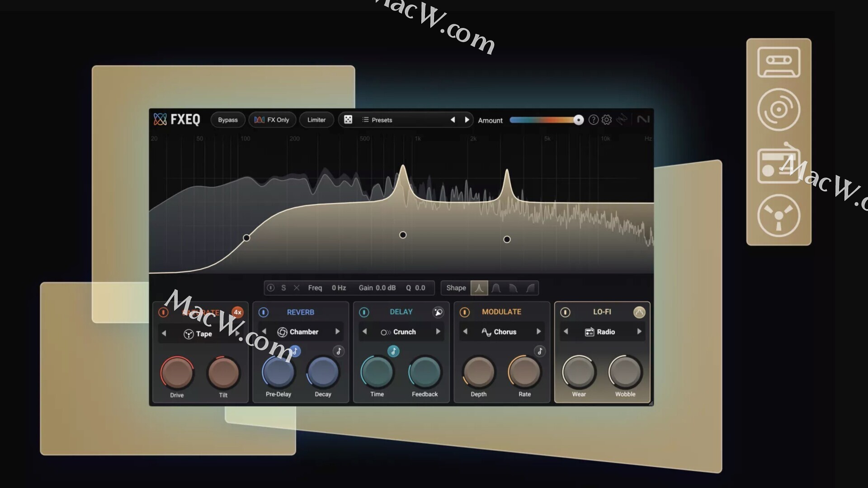Click the Saturate 4x oversampling badge
The width and height of the screenshot is (868, 488).
coord(237,312)
